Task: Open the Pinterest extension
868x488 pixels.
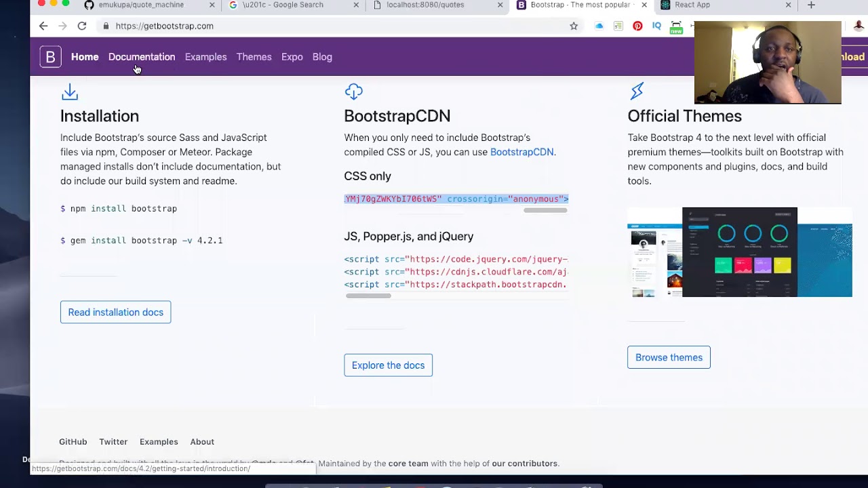Action: click(x=637, y=26)
